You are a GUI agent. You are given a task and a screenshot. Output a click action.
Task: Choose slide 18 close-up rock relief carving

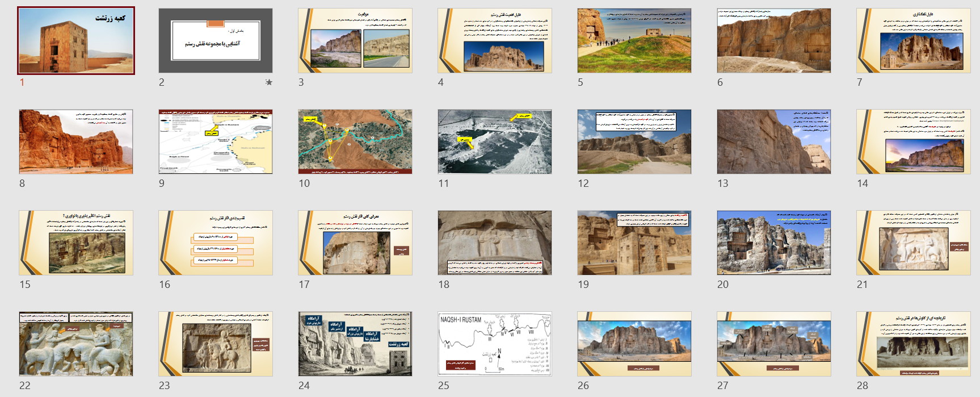[x=495, y=243]
